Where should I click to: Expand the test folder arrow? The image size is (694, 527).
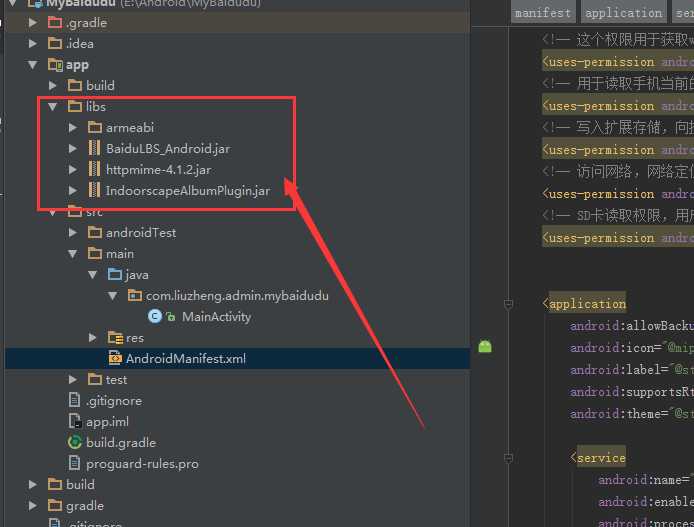tap(73, 380)
